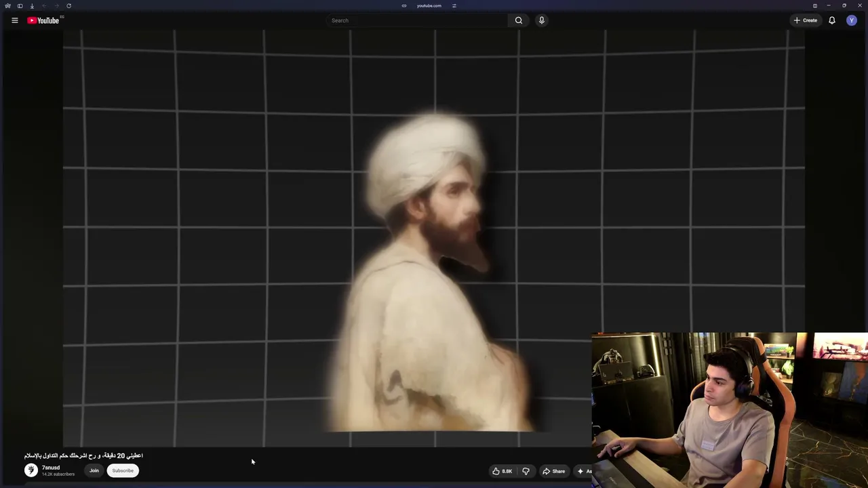Screen dimensions: 868x488
Task: Reload the page in the browser
Action: point(68,5)
